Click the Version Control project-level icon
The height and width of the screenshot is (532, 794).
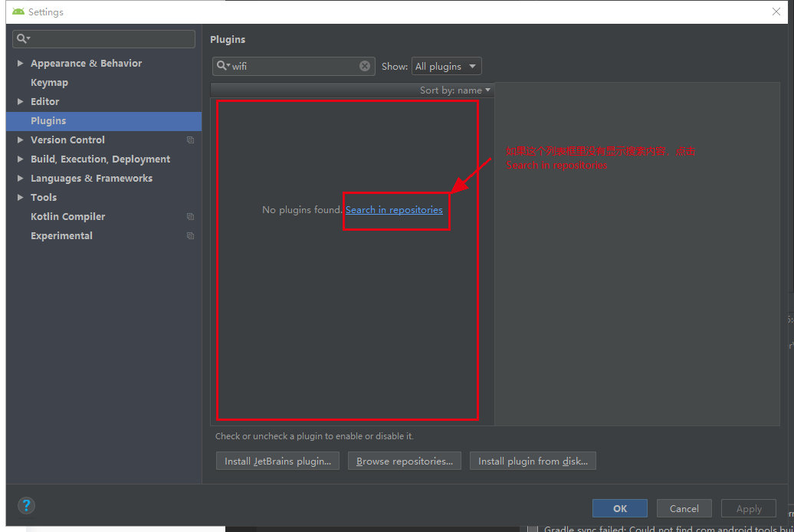click(190, 140)
